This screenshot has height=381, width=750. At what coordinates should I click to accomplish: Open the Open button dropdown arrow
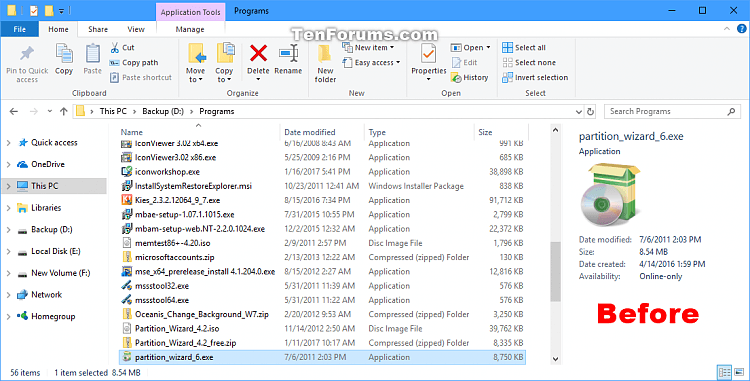click(488, 47)
